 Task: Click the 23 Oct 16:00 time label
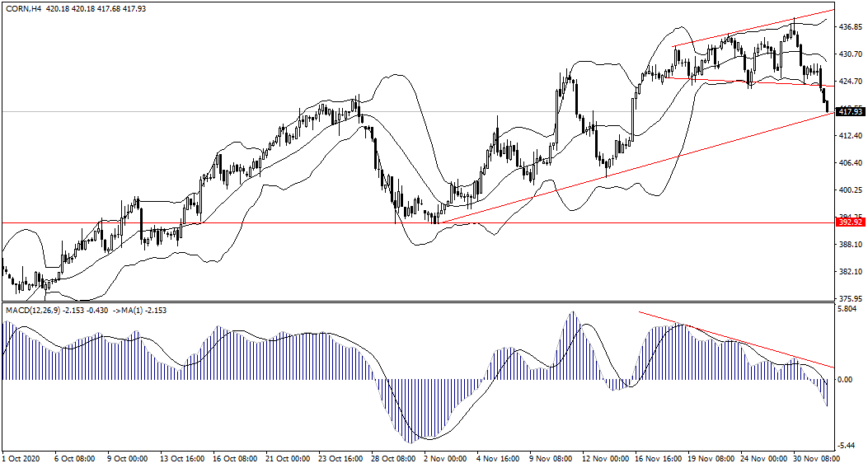[x=340, y=457]
